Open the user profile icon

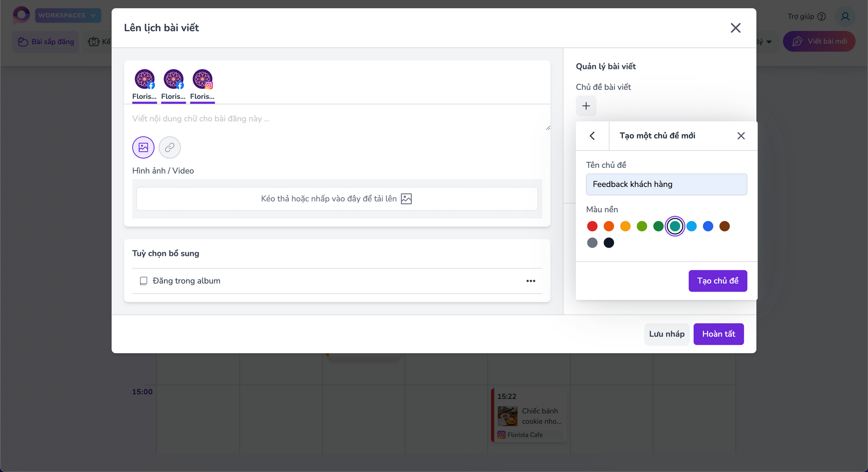(845, 16)
